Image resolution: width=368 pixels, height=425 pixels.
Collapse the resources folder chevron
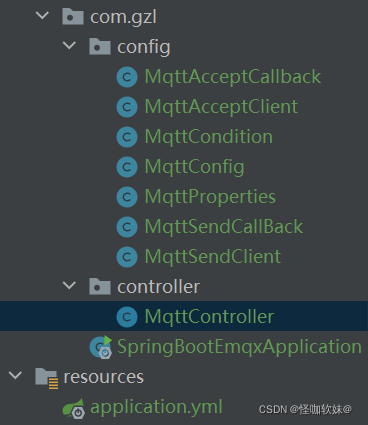coord(15,375)
